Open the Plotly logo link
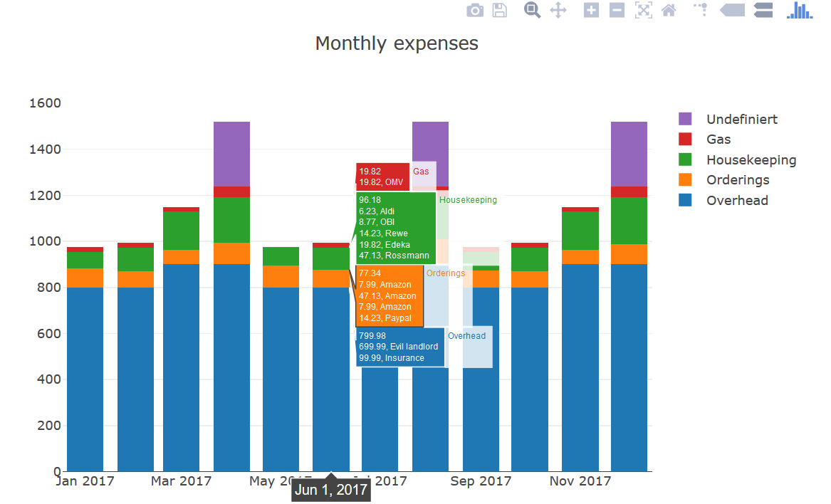This screenshot has height=504, width=831. pos(800,10)
